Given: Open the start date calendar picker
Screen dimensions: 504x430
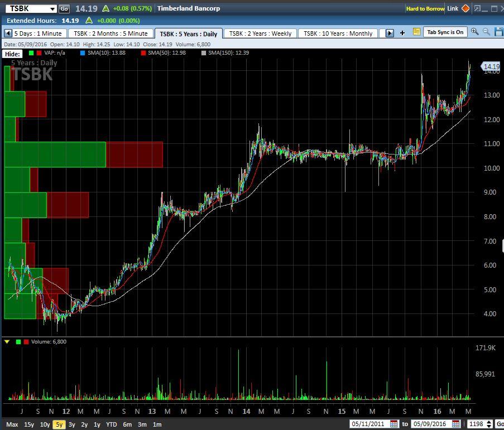Looking at the screenshot, I should tap(394, 424).
